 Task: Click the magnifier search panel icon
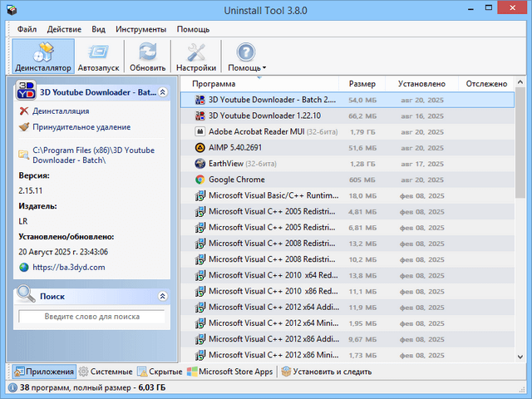(x=26, y=293)
